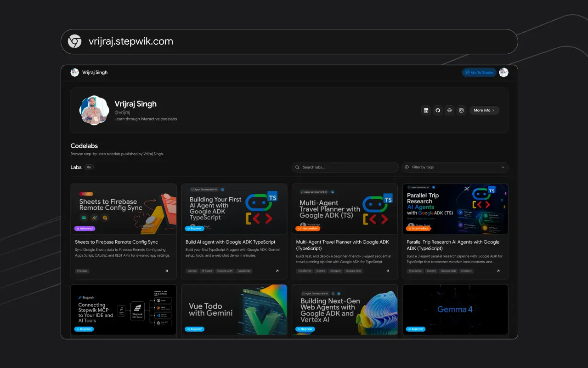Click the Beginner badge on the Next-Gen Web Agents card
The width and height of the screenshot is (588, 368).
coord(305,329)
